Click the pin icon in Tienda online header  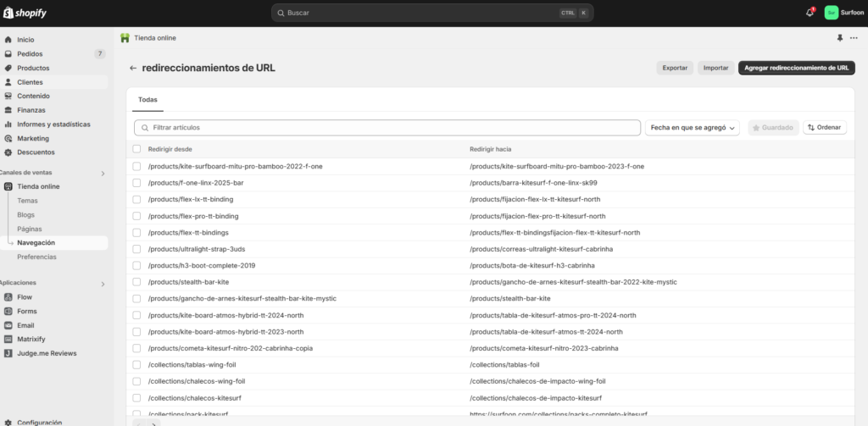(x=840, y=38)
